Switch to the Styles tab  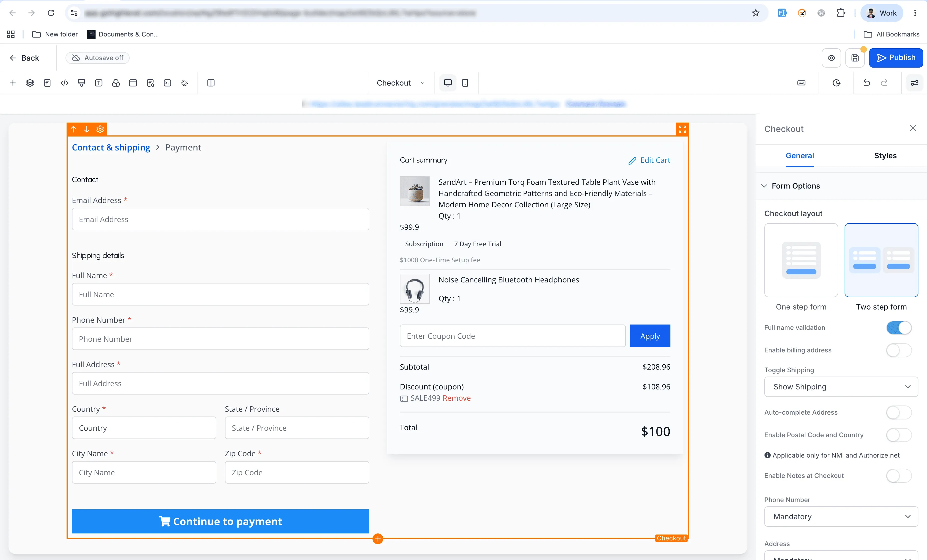pos(885,156)
